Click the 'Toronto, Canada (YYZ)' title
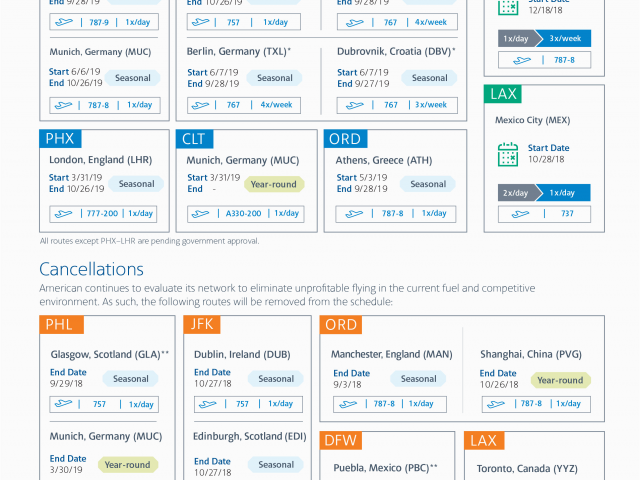 [527, 469]
